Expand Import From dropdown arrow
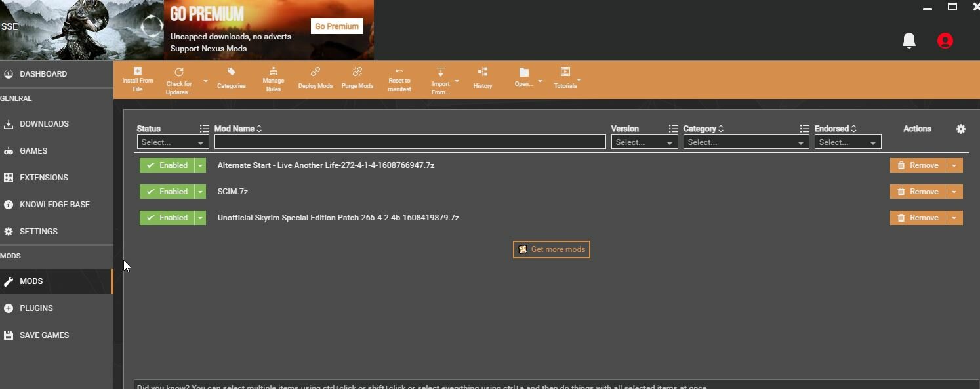Screen dimensions: 980x389 click(457, 81)
